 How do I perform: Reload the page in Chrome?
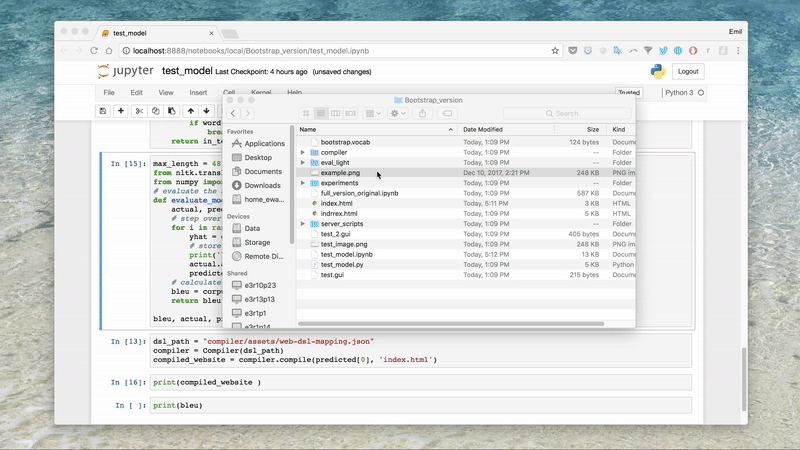(94, 50)
